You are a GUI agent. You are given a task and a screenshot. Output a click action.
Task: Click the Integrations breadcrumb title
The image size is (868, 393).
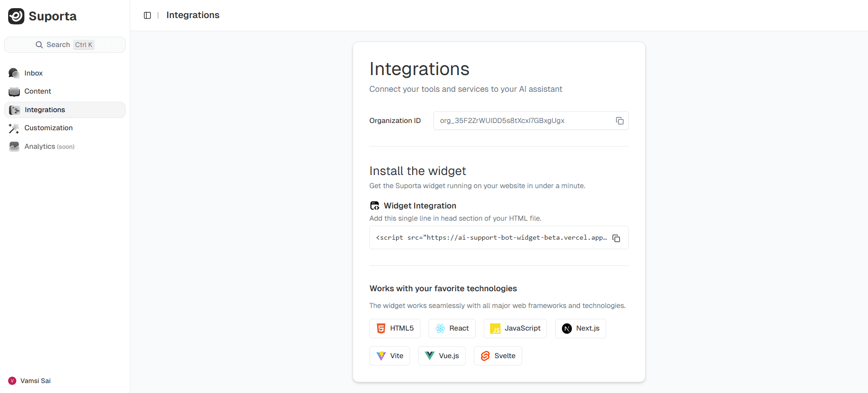[x=193, y=15]
